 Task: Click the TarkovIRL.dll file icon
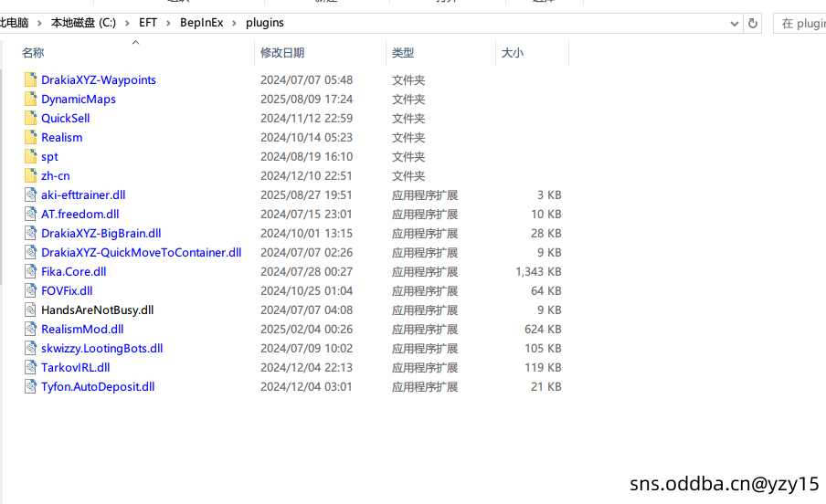[x=30, y=368]
